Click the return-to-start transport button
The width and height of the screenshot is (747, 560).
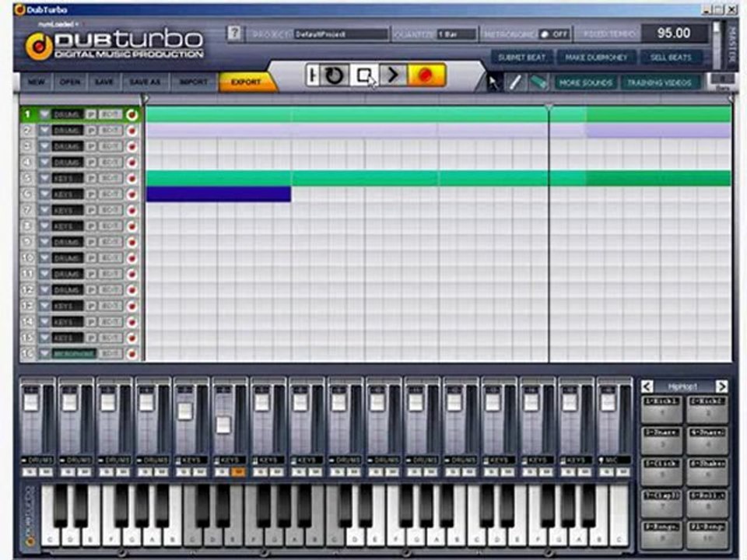pyautogui.click(x=312, y=75)
